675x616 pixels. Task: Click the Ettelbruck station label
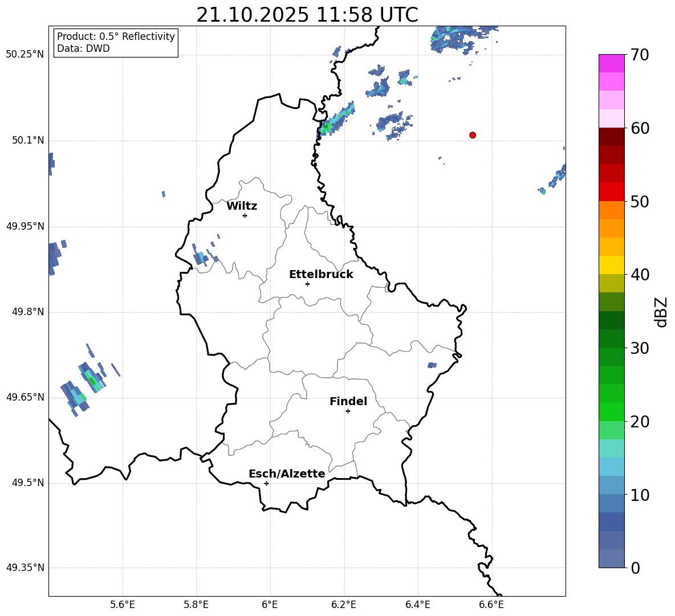point(321,275)
